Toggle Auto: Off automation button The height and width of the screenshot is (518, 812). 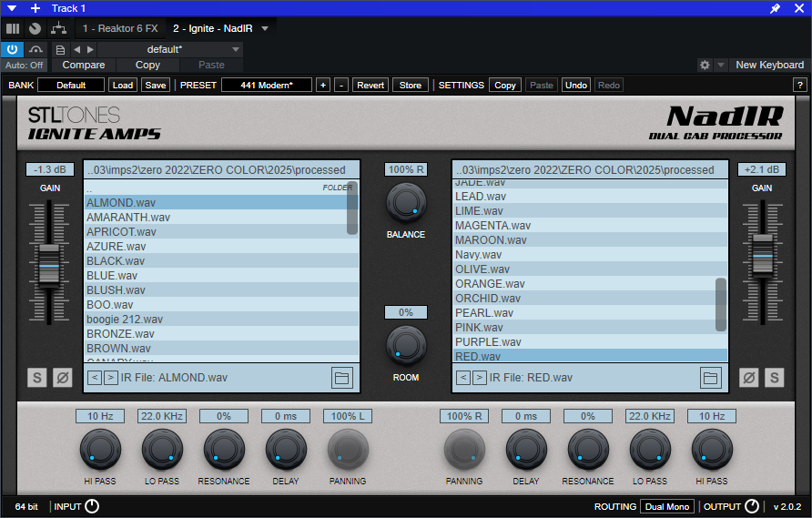[x=24, y=66]
